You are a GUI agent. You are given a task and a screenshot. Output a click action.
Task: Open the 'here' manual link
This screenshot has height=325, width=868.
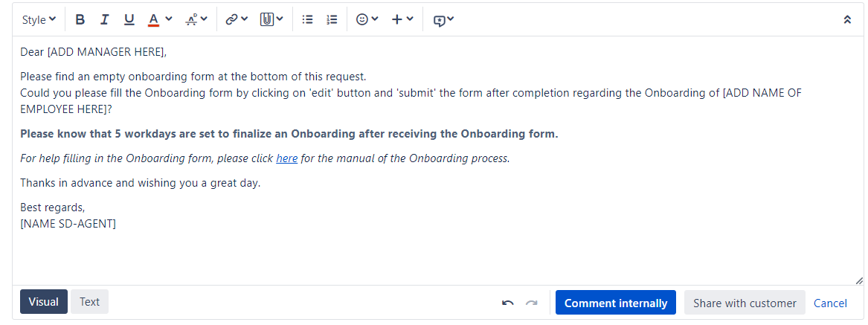click(x=287, y=158)
